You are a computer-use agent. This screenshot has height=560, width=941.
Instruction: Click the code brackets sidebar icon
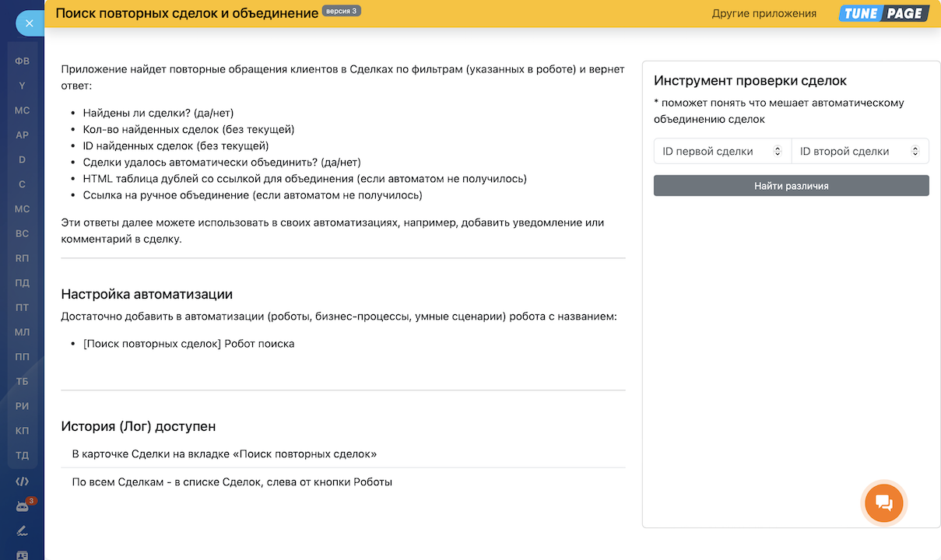click(x=22, y=481)
